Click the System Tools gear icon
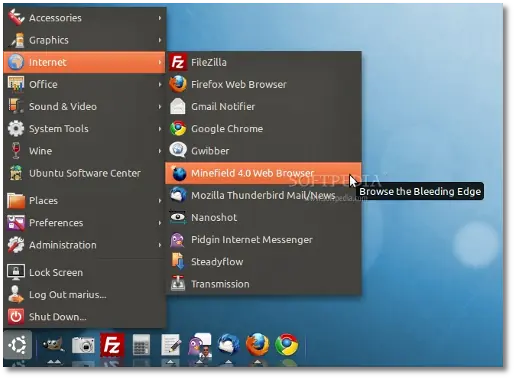 coord(16,128)
